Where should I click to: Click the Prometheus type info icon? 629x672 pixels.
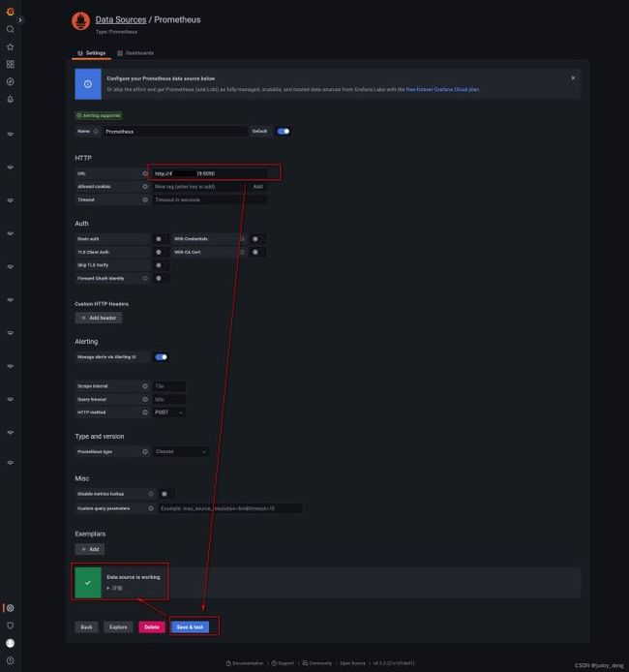(145, 452)
